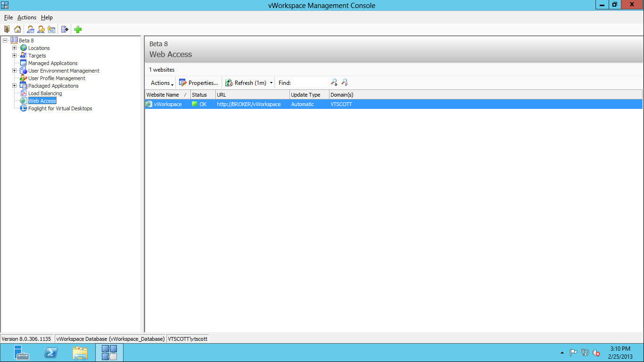Click the green OK status square
Viewport: 644px width, 362px height.
point(194,104)
